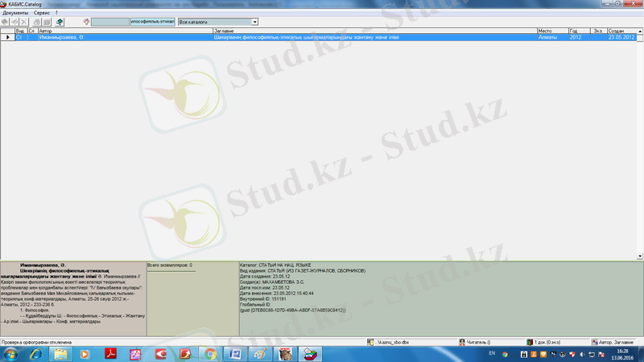Click the 2012 year cell
The height and width of the screenshot is (362, 644).
(580, 37)
